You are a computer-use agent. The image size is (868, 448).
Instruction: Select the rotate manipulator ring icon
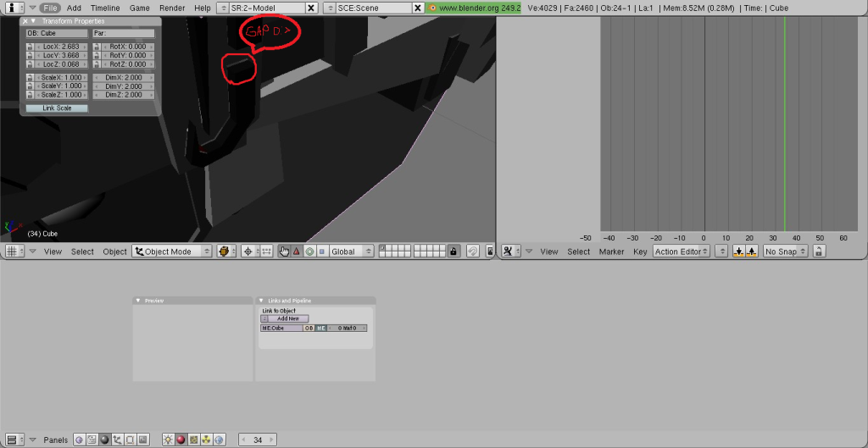click(309, 252)
